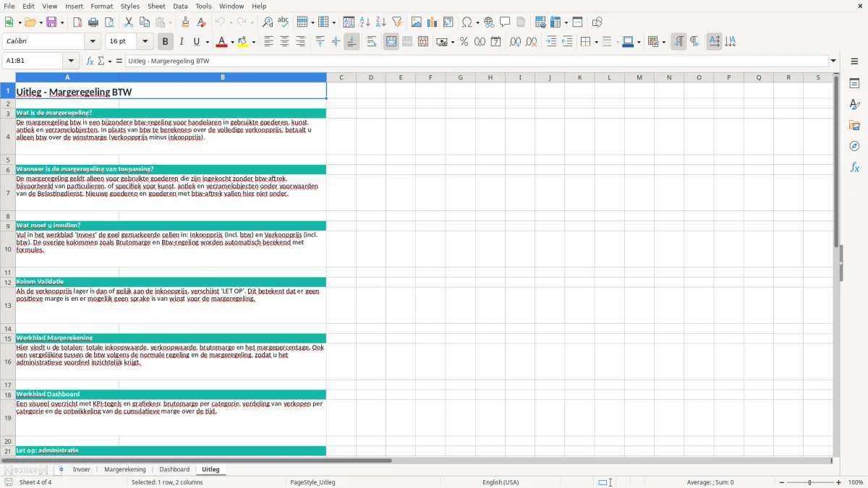Click Add Decimal Place icon
Viewport: 868px width, 488px height.
point(515,42)
